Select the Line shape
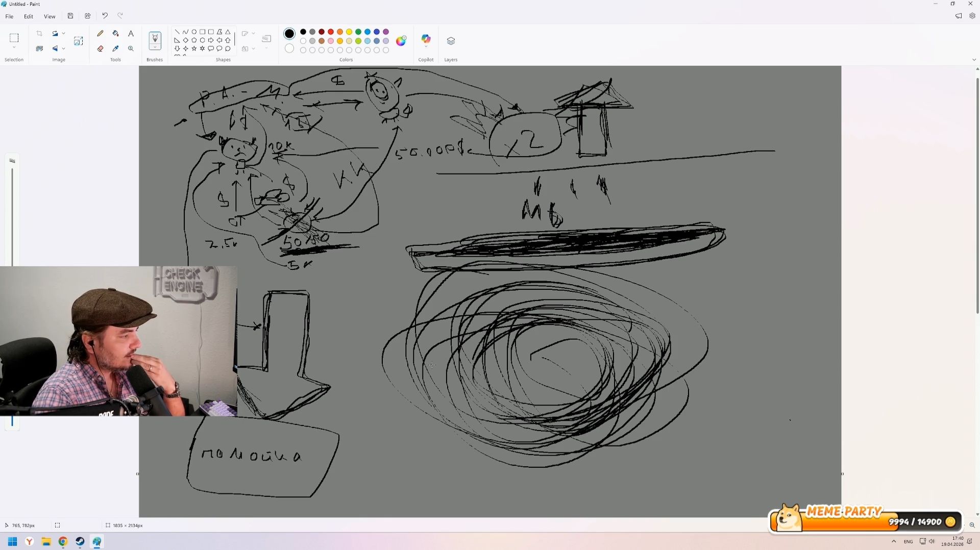980x550 pixels. tap(177, 32)
